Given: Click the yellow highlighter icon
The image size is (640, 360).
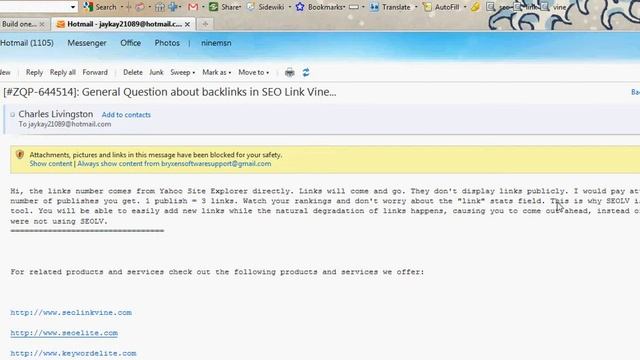Looking at the screenshot, I should pyautogui.click(x=475, y=7).
